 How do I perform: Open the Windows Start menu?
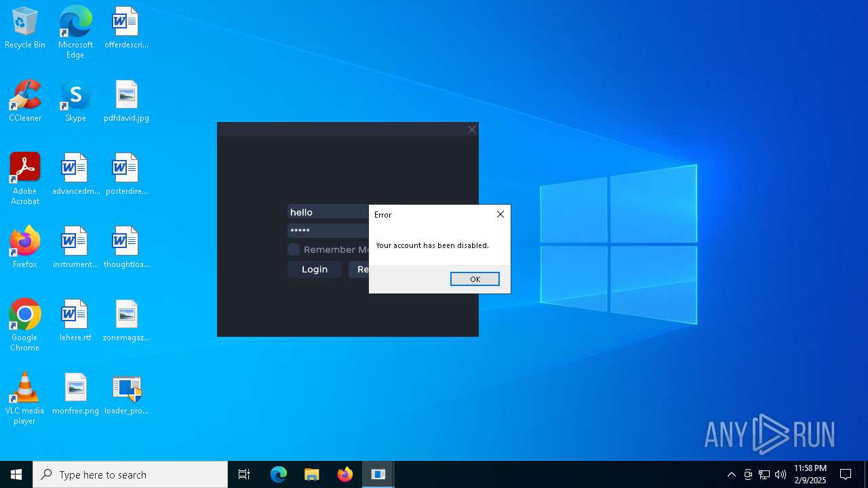click(x=16, y=474)
